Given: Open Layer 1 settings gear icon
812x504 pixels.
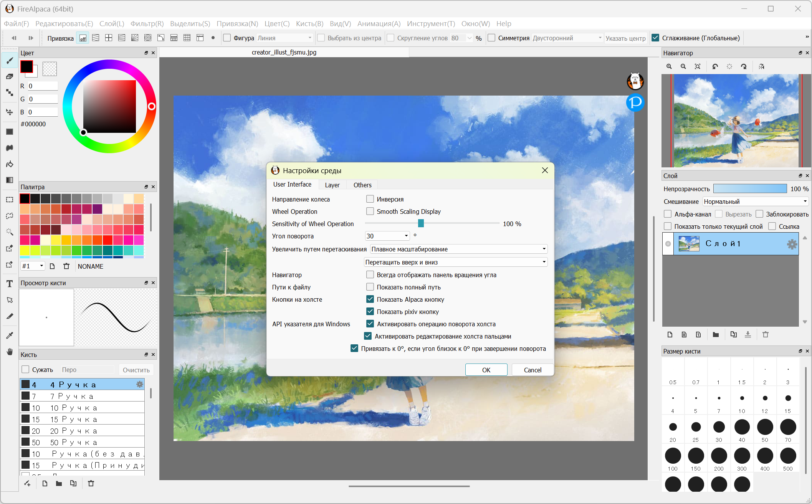Looking at the screenshot, I should pos(792,244).
